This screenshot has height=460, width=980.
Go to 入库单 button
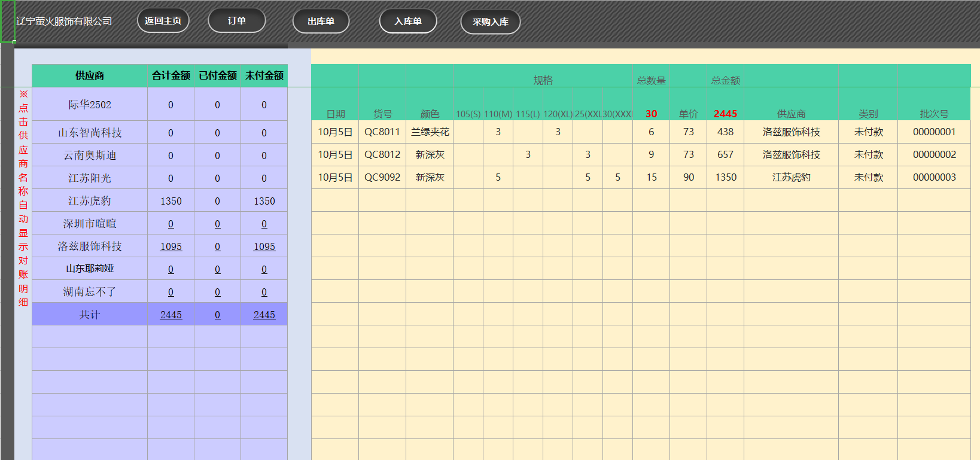click(408, 22)
